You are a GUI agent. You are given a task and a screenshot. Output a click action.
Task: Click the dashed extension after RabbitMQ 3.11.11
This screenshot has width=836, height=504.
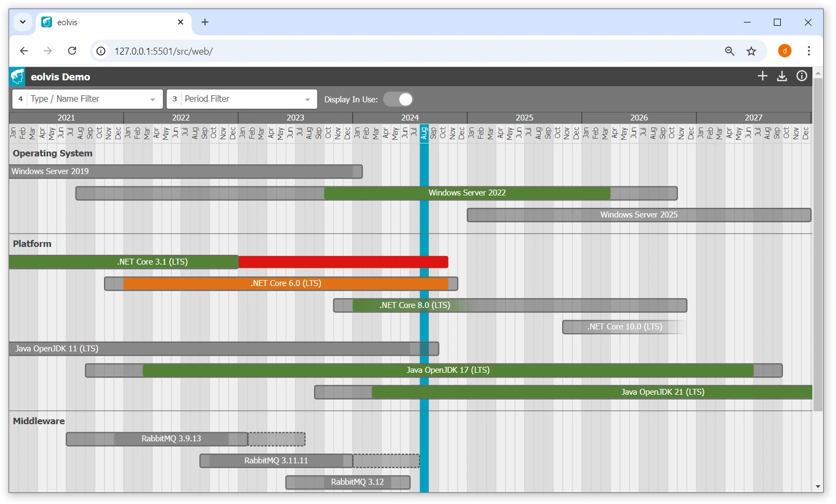coord(386,461)
